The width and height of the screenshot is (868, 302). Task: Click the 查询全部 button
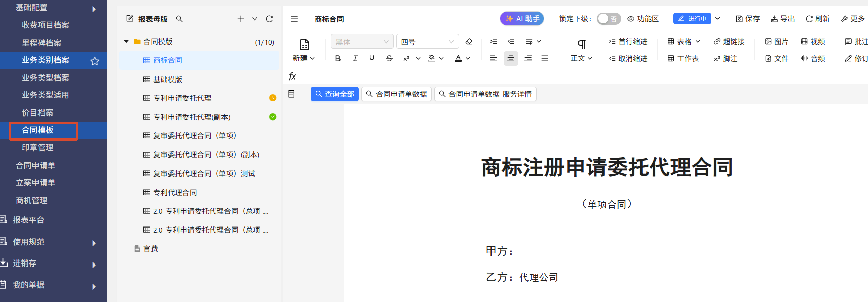[x=334, y=94]
